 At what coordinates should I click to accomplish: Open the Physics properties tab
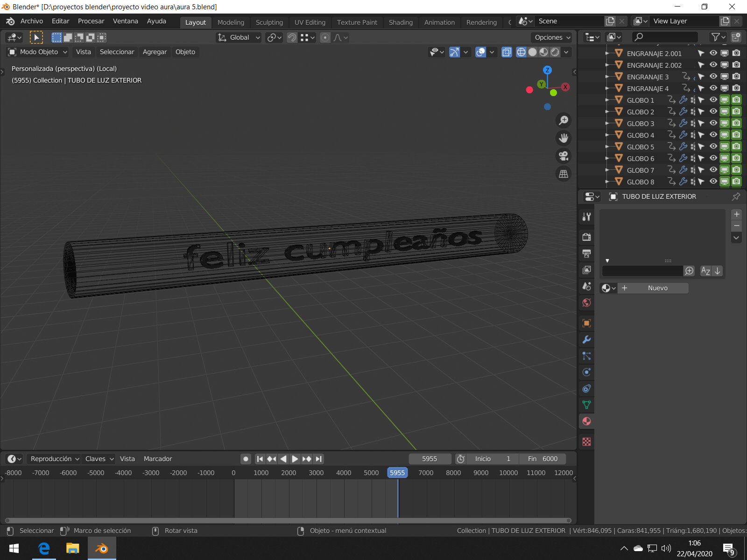pyautogui.click(x=587, y=372)
